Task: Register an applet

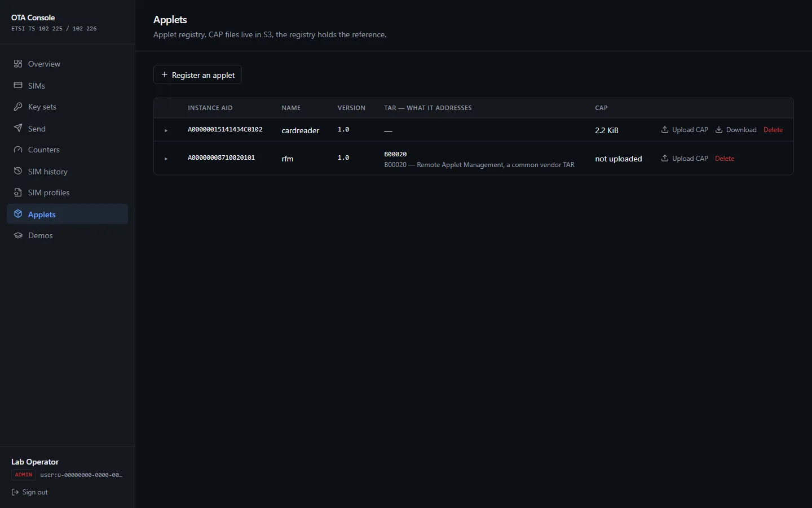Action: 197,75
